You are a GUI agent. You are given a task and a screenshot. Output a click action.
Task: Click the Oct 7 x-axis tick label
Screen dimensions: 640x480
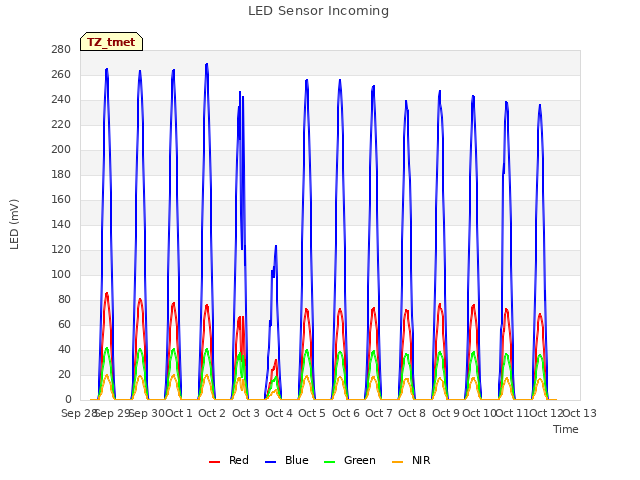coord(379,413)
